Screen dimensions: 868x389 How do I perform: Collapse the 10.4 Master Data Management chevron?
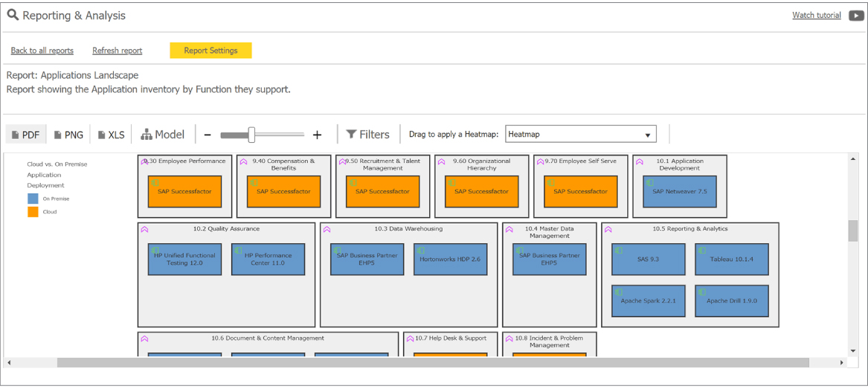click(509, 229)
